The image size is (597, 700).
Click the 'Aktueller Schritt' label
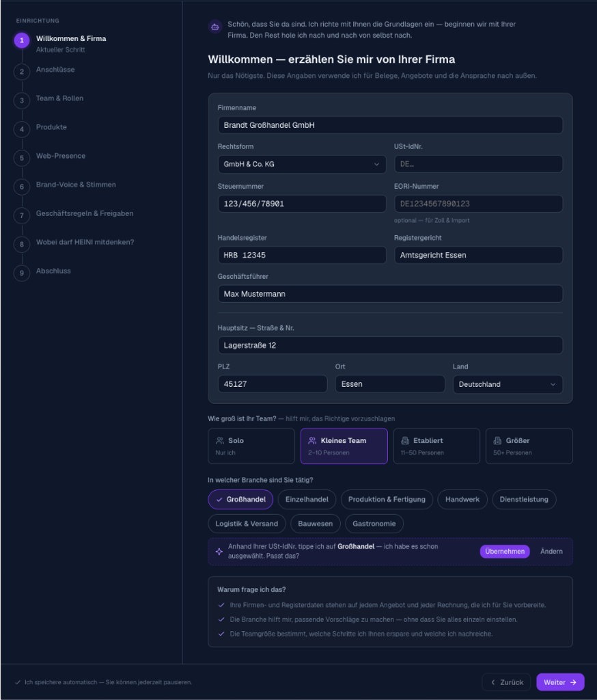click(x=60, y=50)
